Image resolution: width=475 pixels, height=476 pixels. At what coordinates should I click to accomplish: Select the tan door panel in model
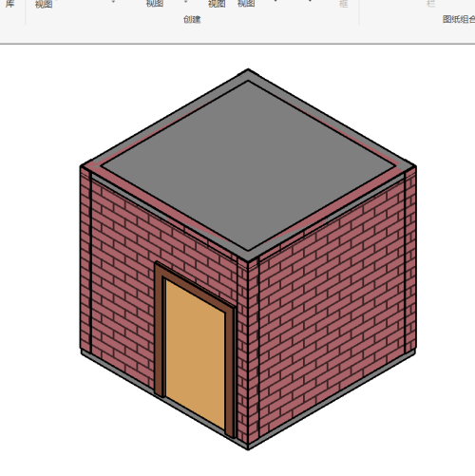(x=195, y=353)
